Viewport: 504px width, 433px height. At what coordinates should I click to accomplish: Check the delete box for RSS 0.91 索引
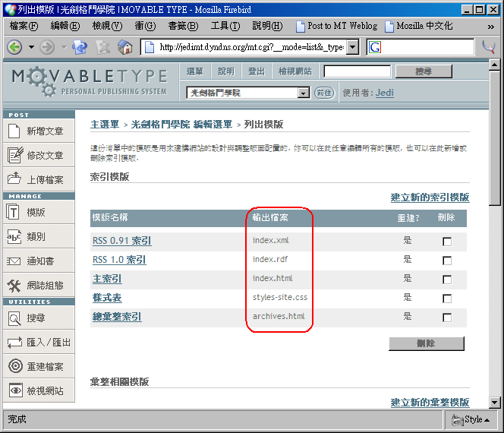447,242
